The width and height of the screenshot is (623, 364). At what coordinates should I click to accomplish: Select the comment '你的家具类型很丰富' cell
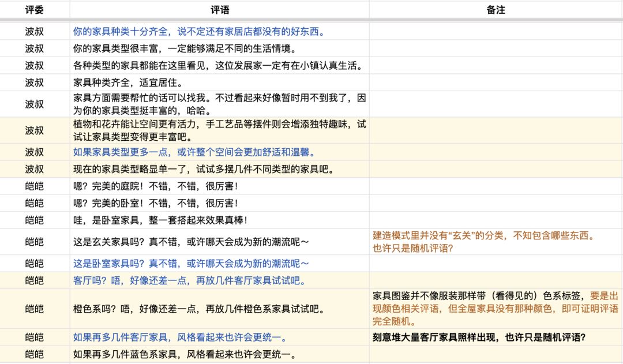point(220,48)
